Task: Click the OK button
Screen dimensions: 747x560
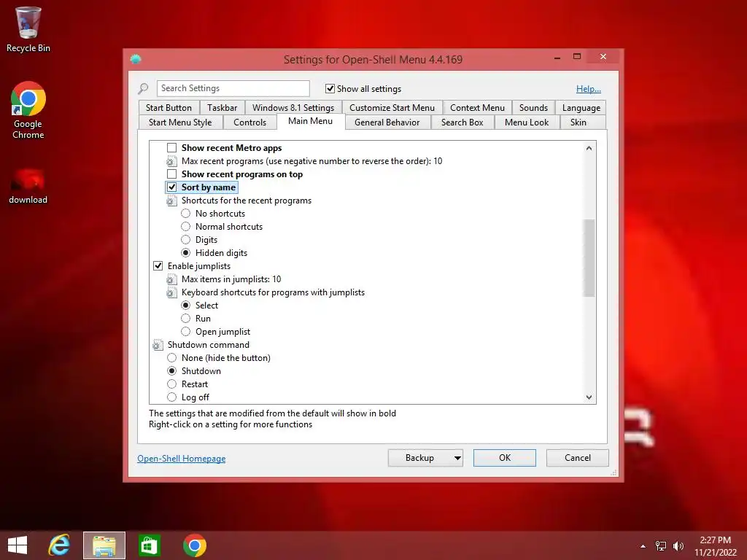Action: (505, 458)
